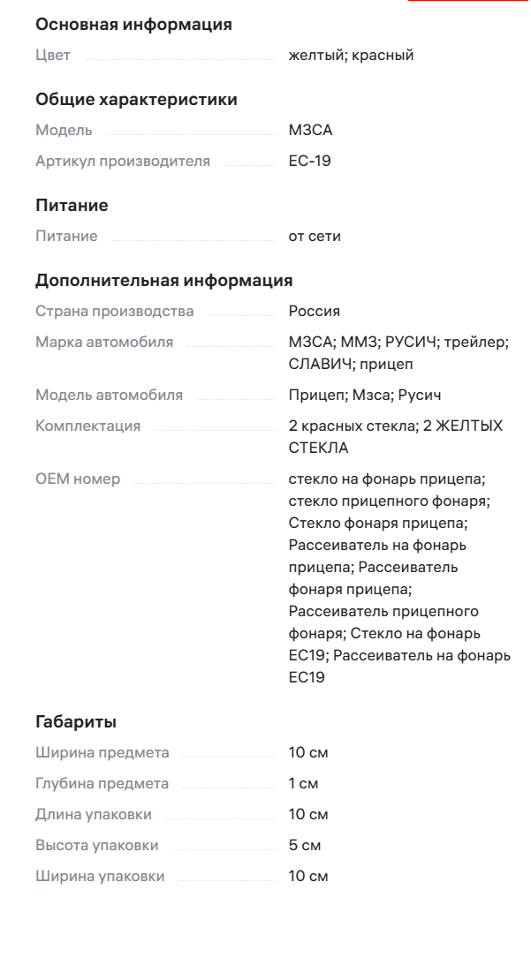The height and width of the screenshot is (980, 531).
Task: Click the 'от сети' power value
Action: (315, 236)
